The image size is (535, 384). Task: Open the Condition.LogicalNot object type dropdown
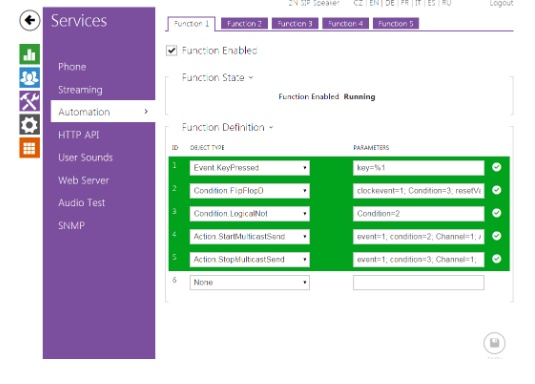pos(250,214)
